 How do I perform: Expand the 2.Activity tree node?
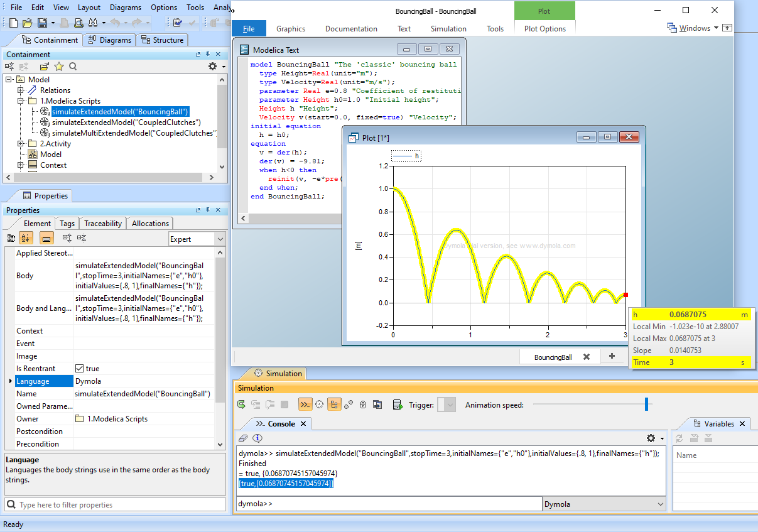[19, 143]
